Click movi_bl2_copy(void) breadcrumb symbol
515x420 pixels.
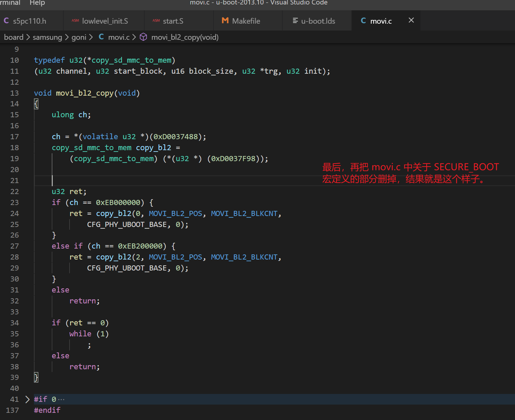(x=185, y=37)
